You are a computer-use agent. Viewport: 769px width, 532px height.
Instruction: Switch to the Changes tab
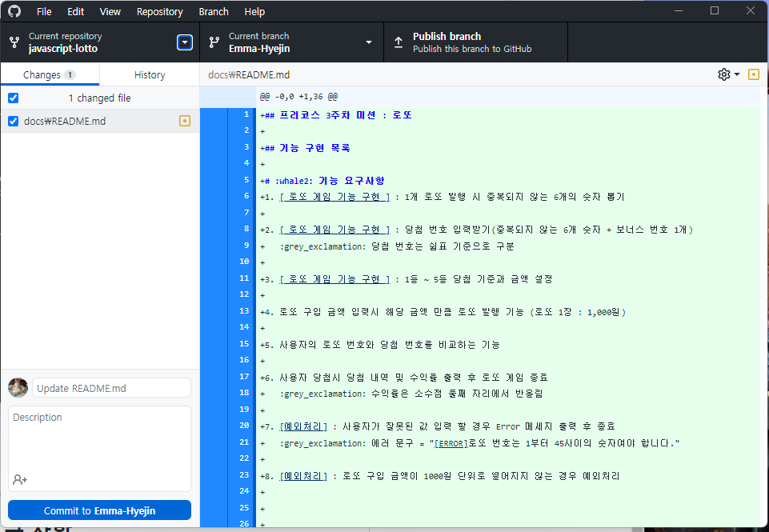tap(50, 74)
